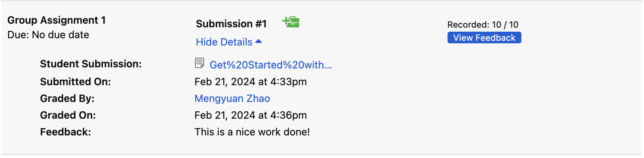Click the document icon beside the submission file
644x158 pixels.
[x=199, y=63]
